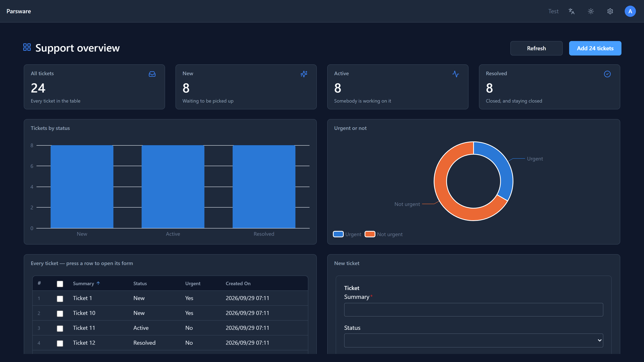Screen dimensions: 644x362
Task: Click the Add 24 tickets button
Action: point(595,48)
